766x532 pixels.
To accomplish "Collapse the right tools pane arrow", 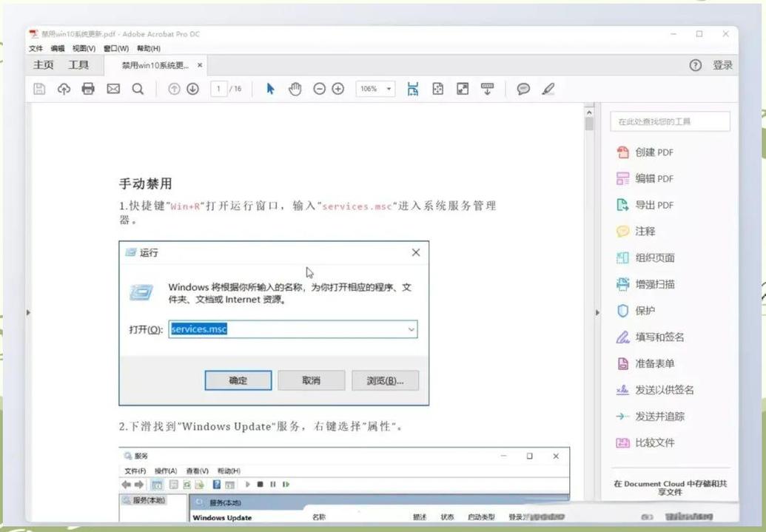I will [x=598, y=313].
